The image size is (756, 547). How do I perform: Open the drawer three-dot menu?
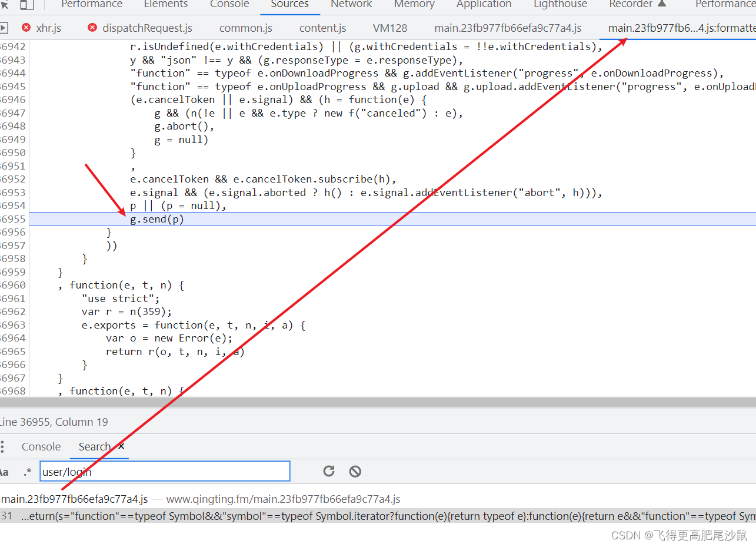(x=2, y=447)
